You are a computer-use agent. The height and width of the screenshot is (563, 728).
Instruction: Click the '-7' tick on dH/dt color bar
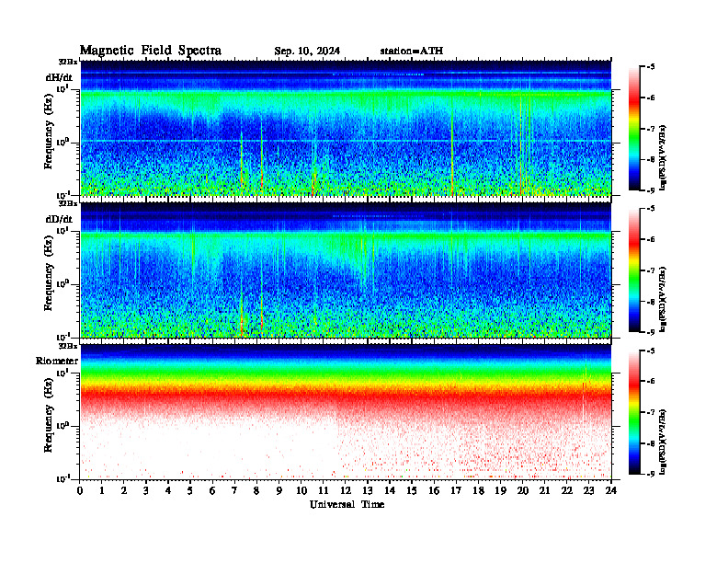click(x=652, y=129)
